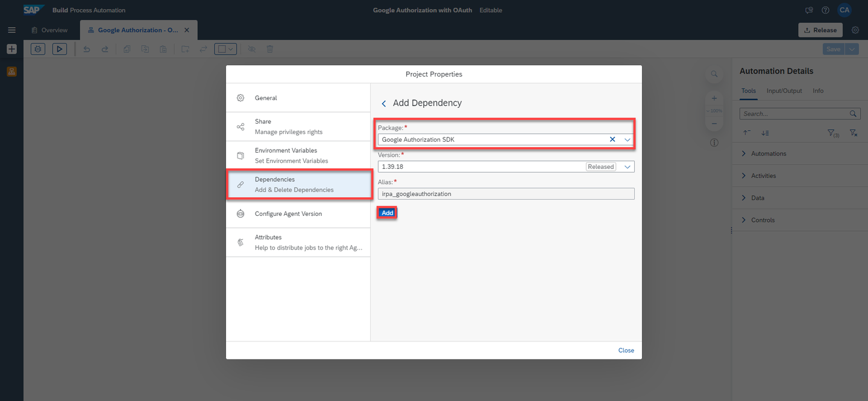868x401 pixels.
Task: Run the automation with play button
Action: (59, 49)
